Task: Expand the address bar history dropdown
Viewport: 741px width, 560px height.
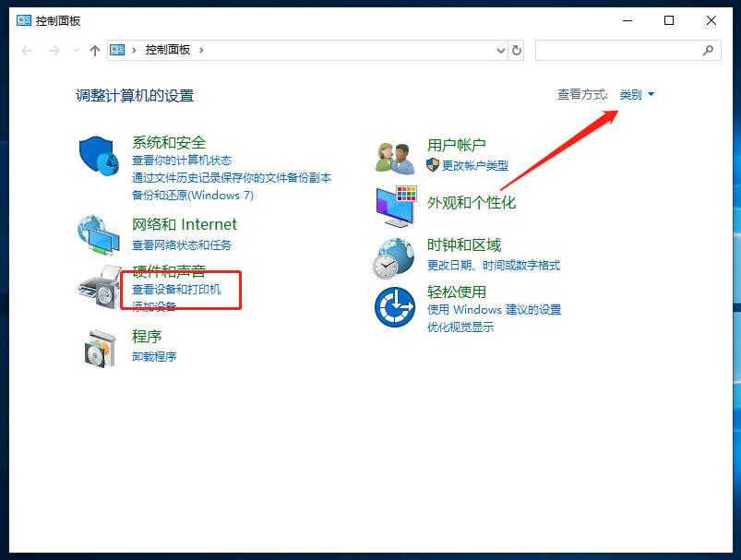Action: coord(501,51)
